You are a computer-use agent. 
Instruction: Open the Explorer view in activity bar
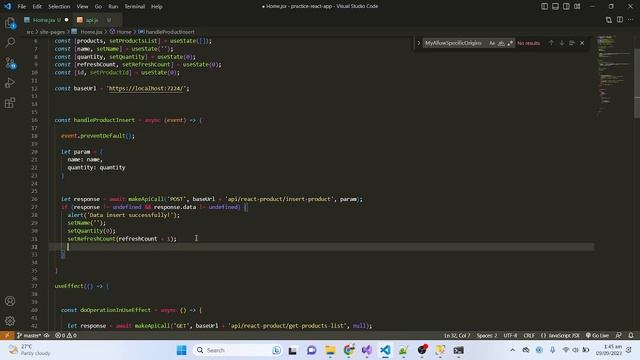click(10, 23)
